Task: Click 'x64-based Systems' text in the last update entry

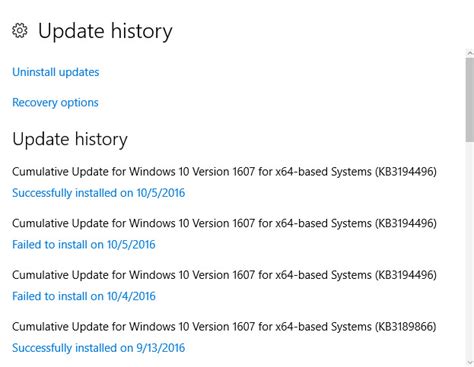Action: tap(323, 327)
